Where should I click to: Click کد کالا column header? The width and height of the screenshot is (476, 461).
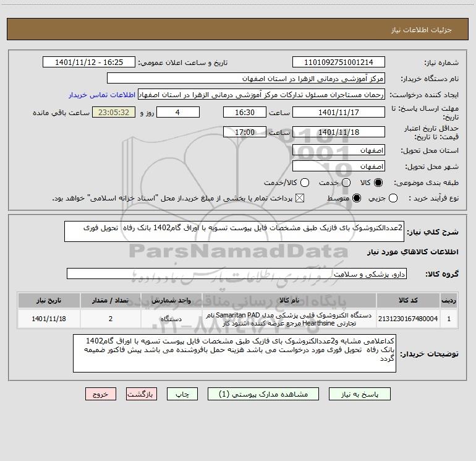tap(408, 300)
